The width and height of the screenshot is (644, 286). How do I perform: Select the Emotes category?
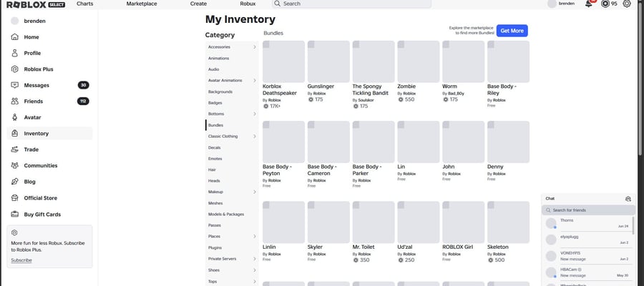coord(215,159)
